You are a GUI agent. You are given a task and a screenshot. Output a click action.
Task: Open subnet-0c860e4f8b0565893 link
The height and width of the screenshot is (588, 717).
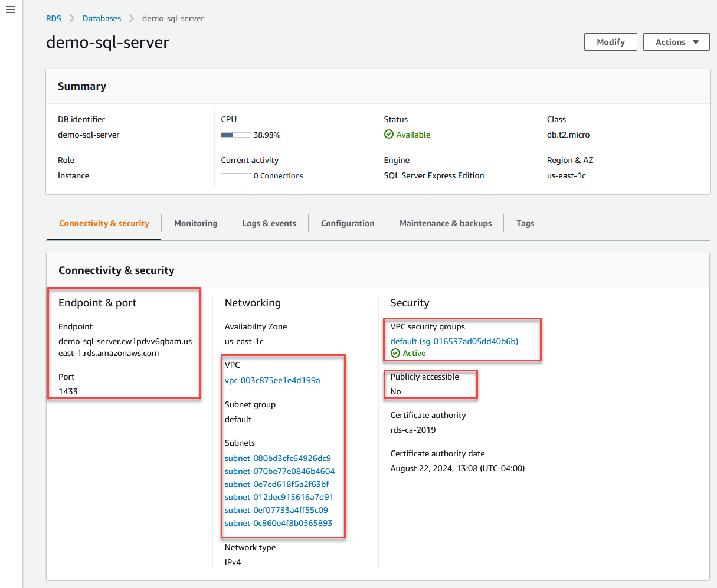tap(279, 523)
